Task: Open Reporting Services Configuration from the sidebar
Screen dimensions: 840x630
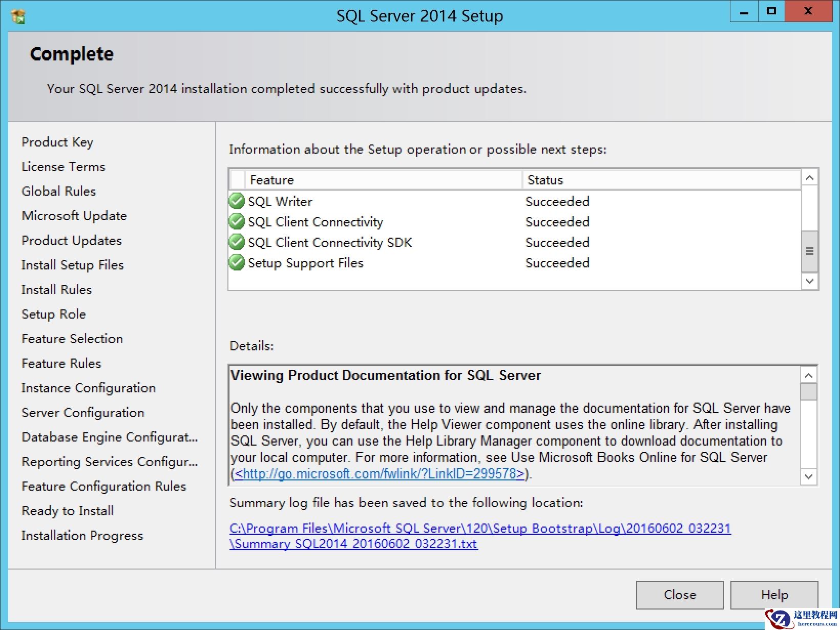Action: [109, 461]
